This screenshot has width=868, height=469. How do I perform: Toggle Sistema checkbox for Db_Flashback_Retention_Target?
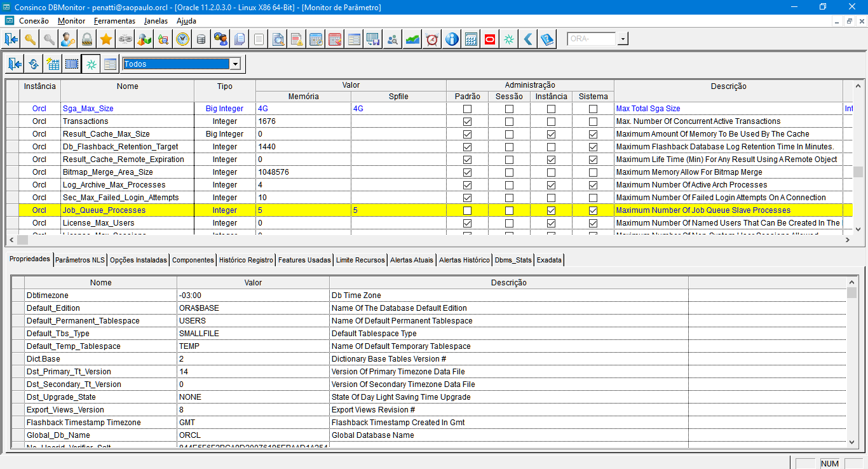[593, 147]
